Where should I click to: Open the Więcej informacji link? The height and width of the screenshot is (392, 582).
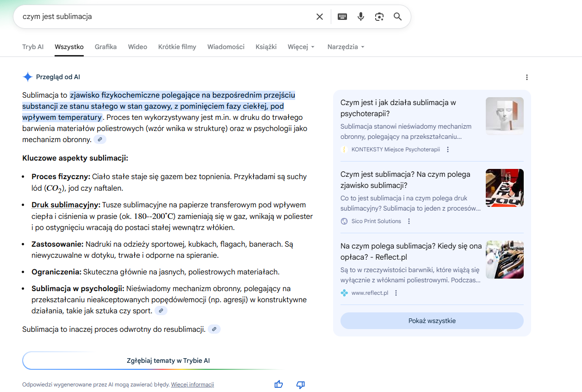(192, 385)
